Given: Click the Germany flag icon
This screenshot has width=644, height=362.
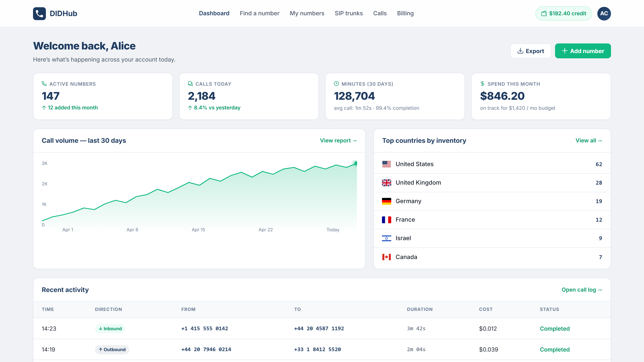Looking at the screenshot, I should pyautogui.click(x=386, y=201).
